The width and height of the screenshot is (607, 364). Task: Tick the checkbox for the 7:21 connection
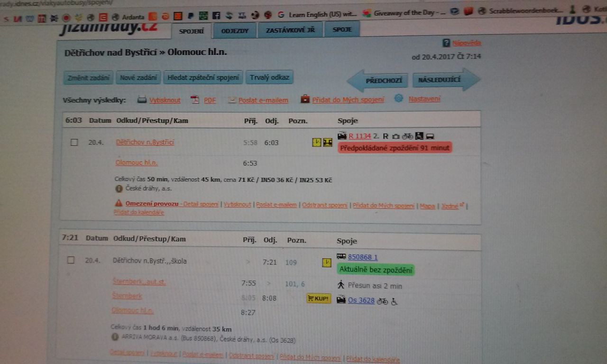[71, 260]
